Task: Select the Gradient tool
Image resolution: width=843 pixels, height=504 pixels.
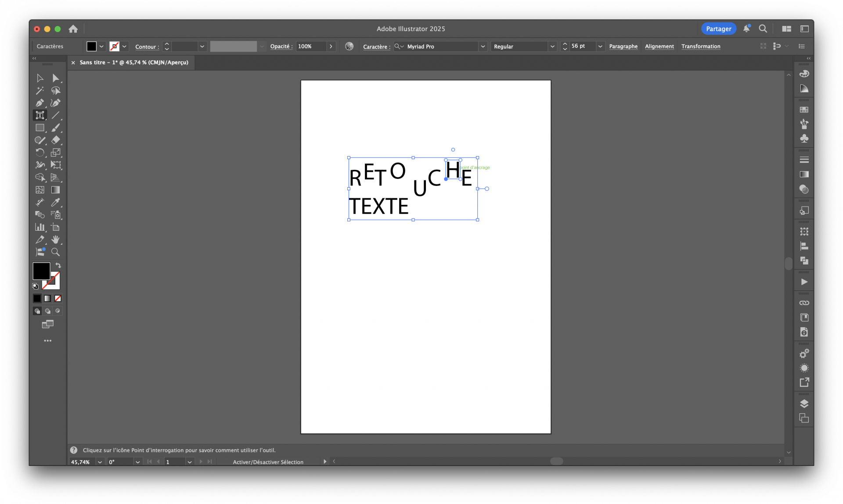Action: coord(55,190)
